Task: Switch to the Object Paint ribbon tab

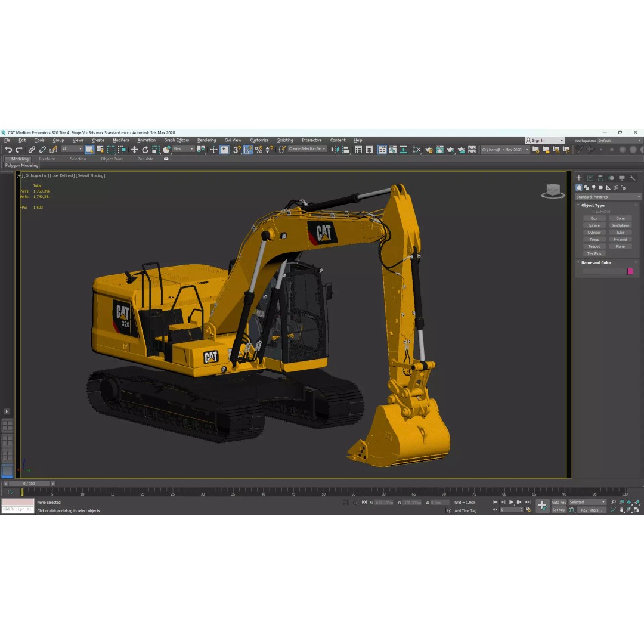Action: click(112, 159)
